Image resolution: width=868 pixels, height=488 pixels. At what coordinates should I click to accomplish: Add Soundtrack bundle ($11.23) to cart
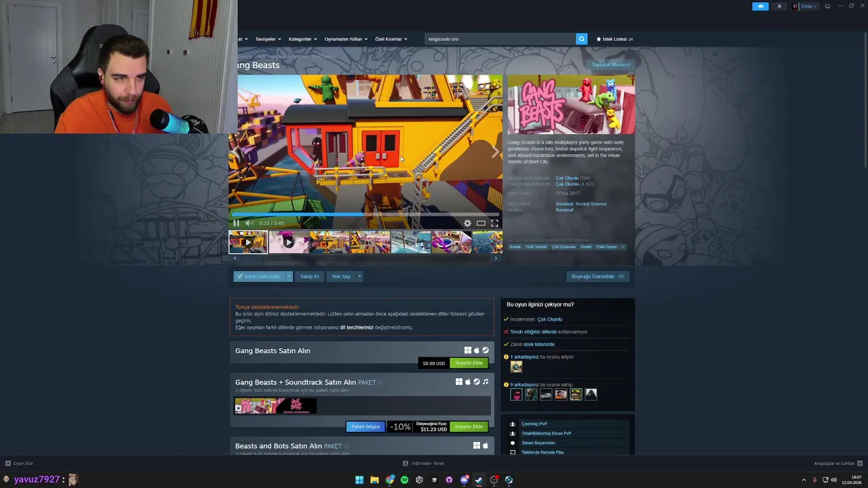(x=469, y=426)
